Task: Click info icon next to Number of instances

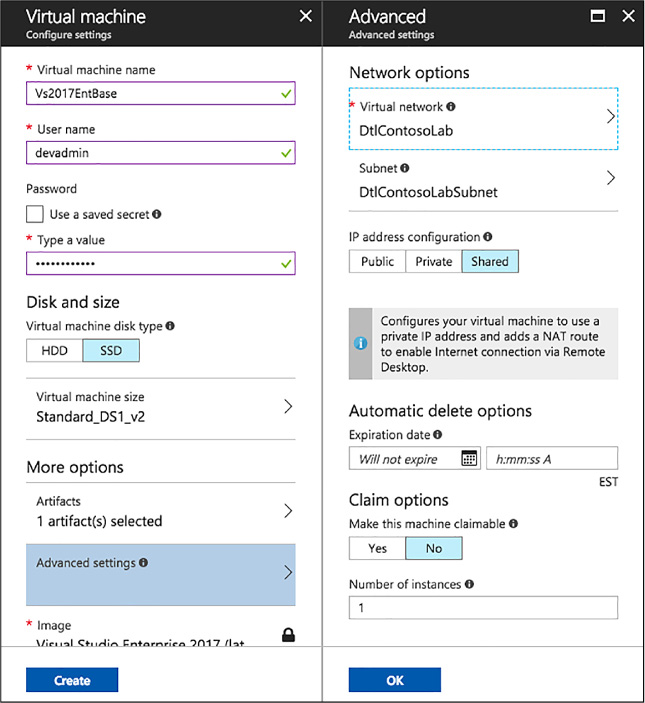Action: [x=469, y=584]
